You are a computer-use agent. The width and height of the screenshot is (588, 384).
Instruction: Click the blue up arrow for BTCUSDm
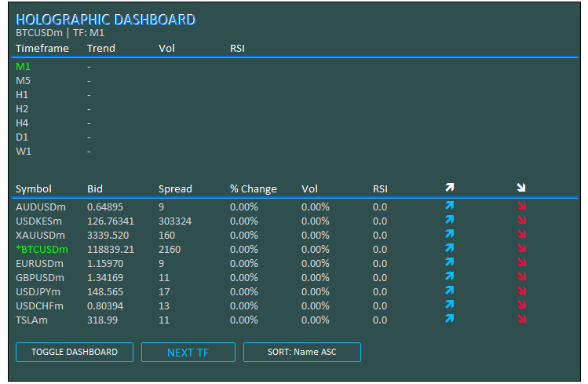point(450,248)
